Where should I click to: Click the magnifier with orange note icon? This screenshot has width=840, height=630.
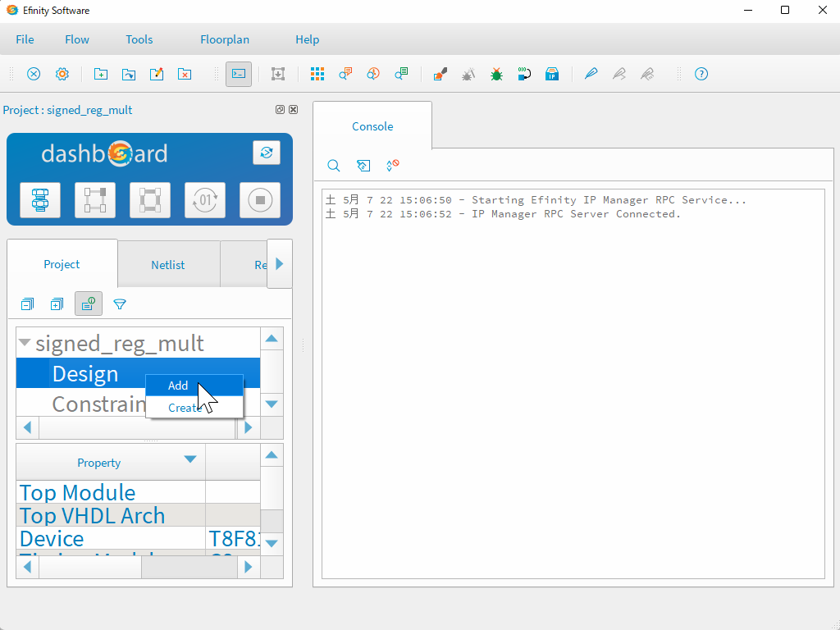click(x=345, y=74)
